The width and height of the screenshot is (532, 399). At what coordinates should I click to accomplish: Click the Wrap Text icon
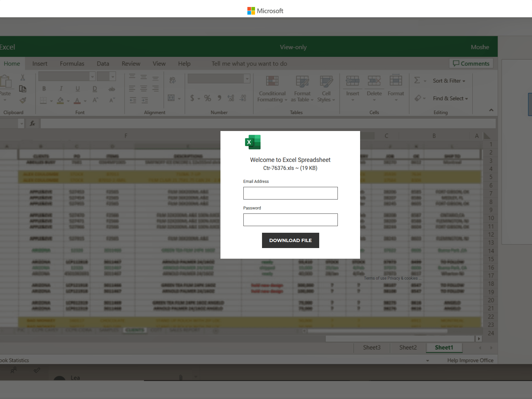172,80
